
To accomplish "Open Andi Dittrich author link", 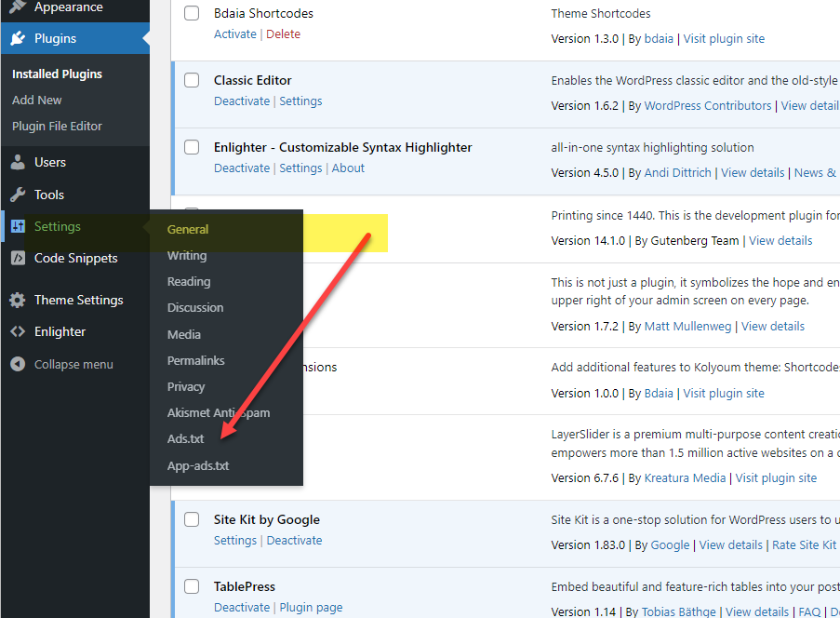I will (677, 172).
